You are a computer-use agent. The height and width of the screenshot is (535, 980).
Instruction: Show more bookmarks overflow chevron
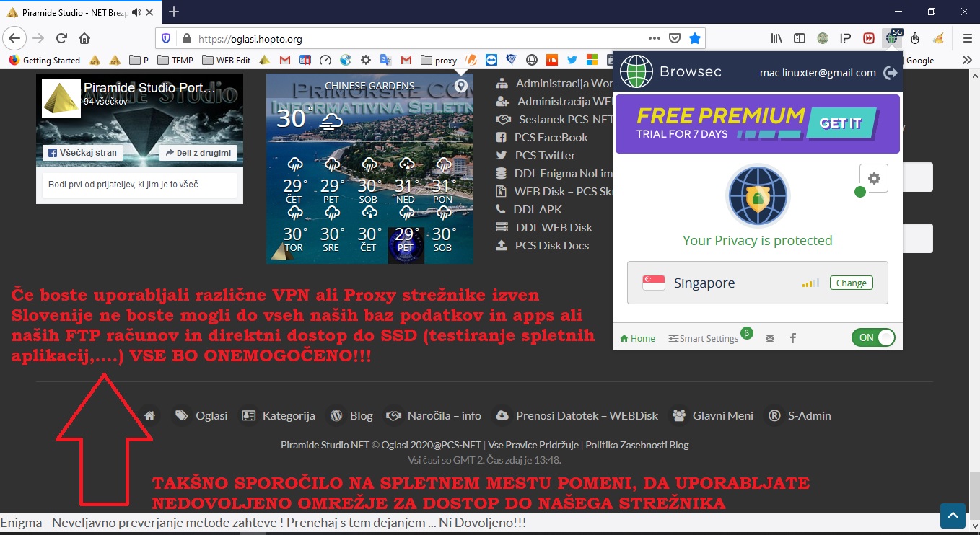tap(968, 60)
